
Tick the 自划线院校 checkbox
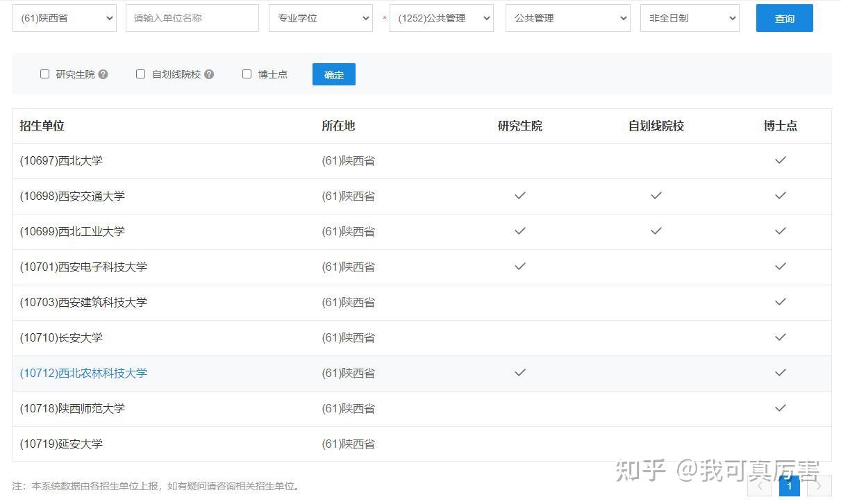tap(141, 74)
